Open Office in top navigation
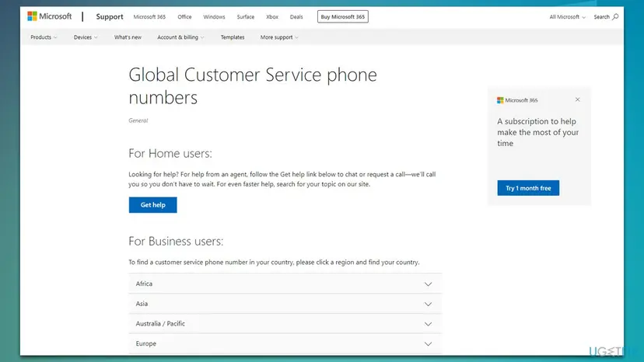Image resolution: width=644 pixels, height=362 pixels. coord(184,17)
